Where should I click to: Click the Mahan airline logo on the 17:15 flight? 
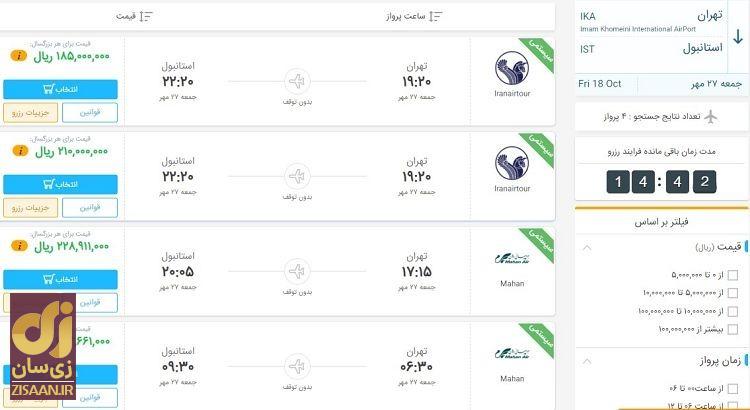[x=512, y=258]
